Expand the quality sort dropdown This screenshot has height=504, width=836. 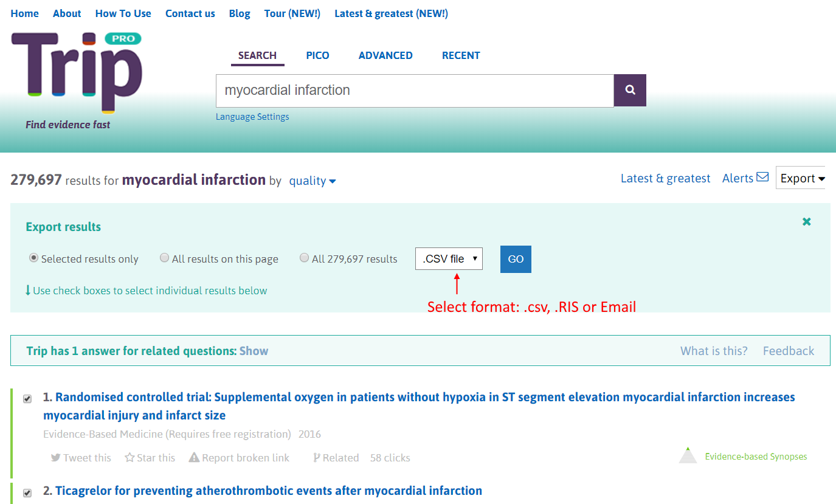coord(312,181)
